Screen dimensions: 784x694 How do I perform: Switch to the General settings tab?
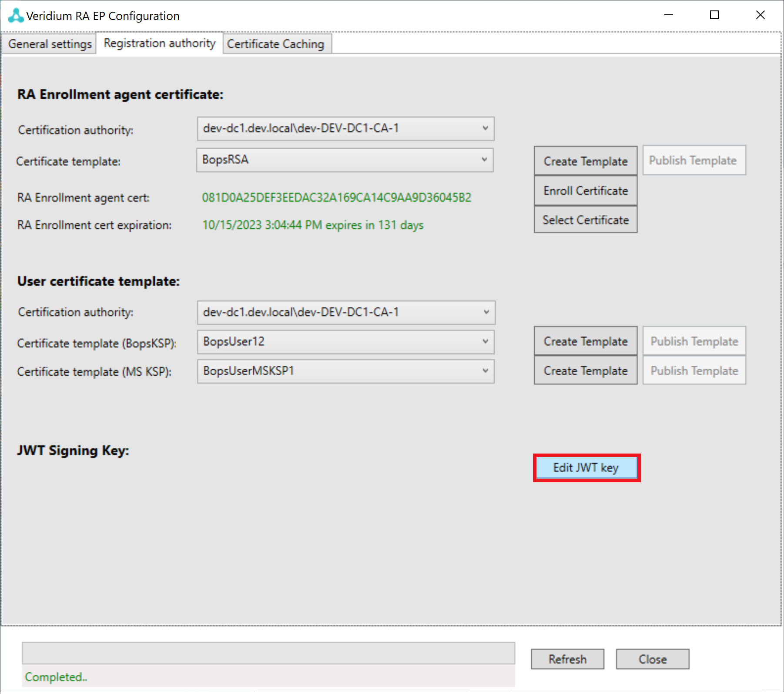pos(50,44)
